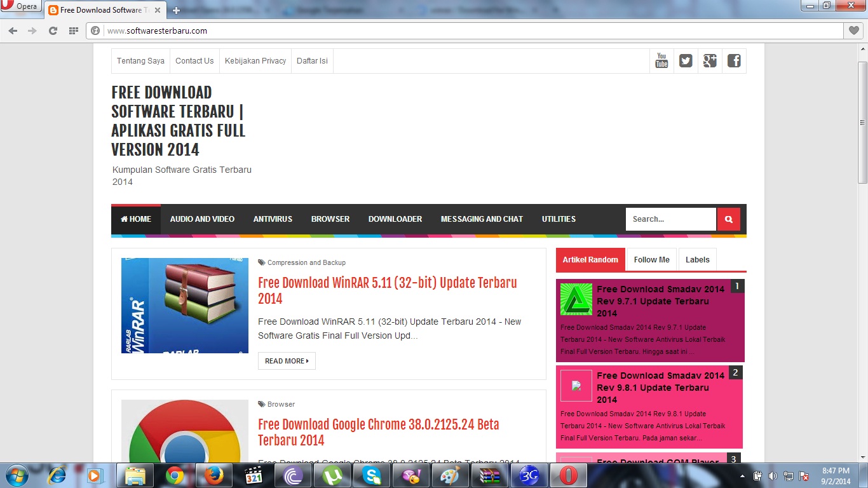This screenshot has width=868, height=488.
Task: Open Paint palette taskbar icon
Action: pos(451,475)
